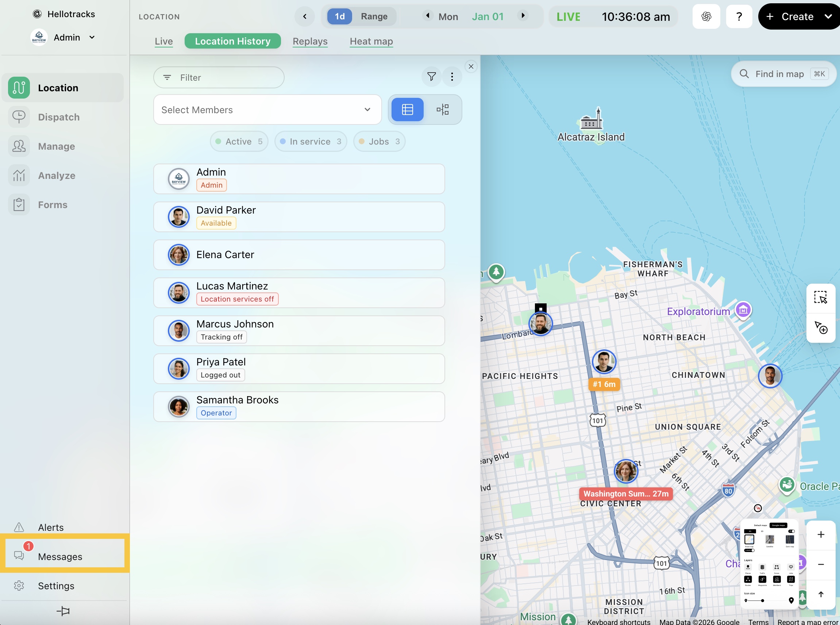This screenshot has height=625, width=840.
Task: Click the Hellotracks logo icon
Action: (x=37, y=14)
